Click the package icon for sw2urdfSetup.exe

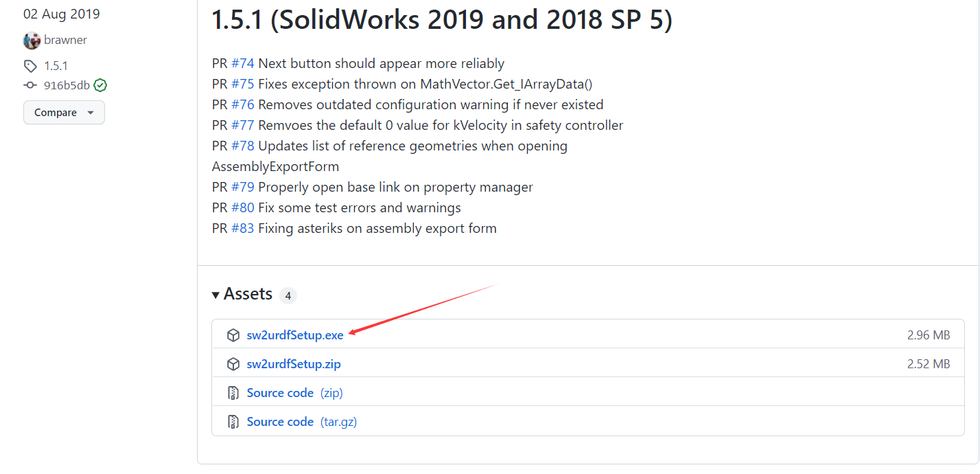point(233,335)
